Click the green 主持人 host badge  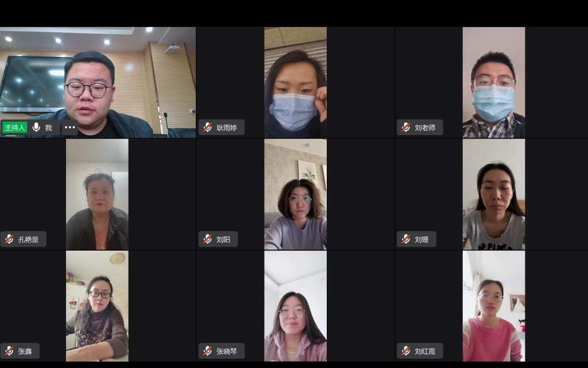coord(14,127)
